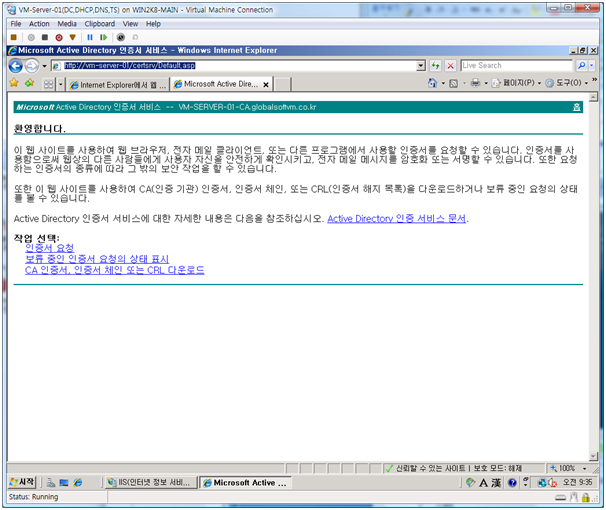Open the 페이지(P) menu
Image resolution: width=606 pixels, height=510 pixels.
516,83
